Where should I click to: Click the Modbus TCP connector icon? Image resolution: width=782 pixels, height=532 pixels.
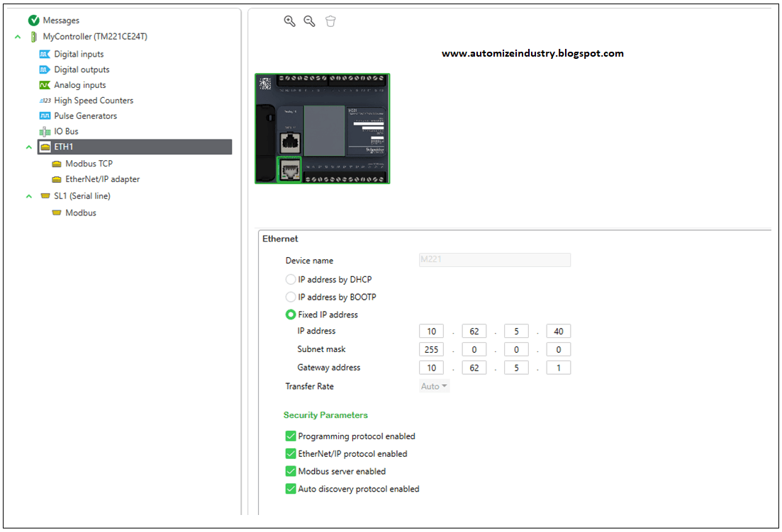coord(57,164)
